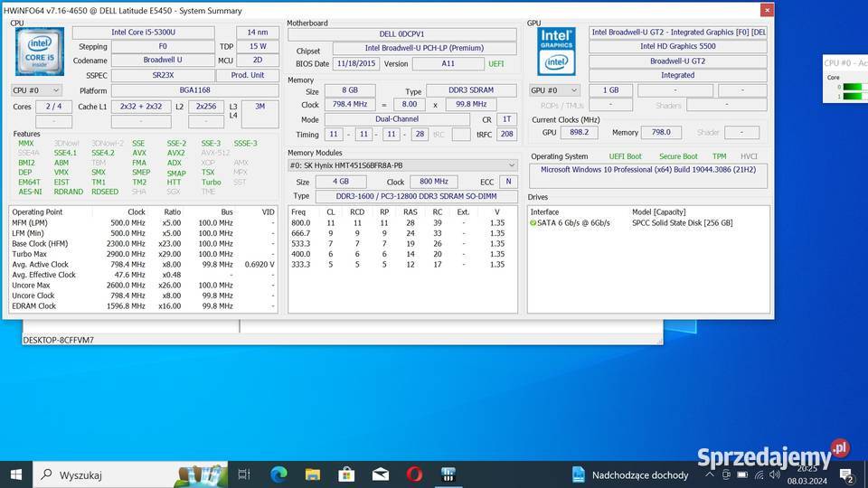Click the AVX2 feature label
Image resolution: width=868 pixels, height=488 pixels.
click(176, 153)
